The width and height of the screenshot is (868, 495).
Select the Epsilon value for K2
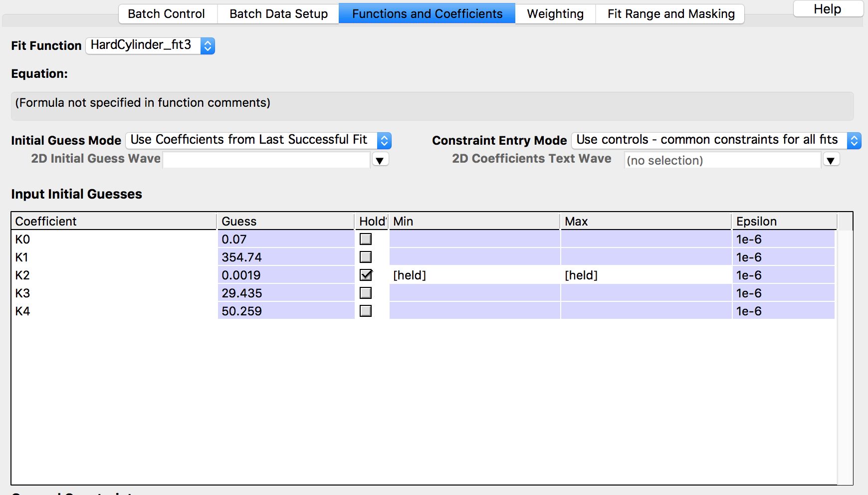(784, 275)
